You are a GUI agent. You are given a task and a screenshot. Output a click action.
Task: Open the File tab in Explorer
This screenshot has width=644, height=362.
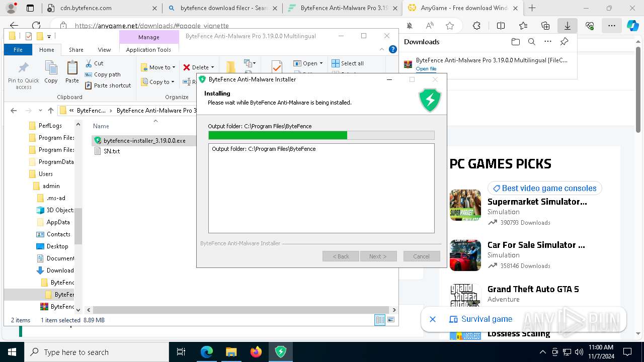(x=18, y=50)
